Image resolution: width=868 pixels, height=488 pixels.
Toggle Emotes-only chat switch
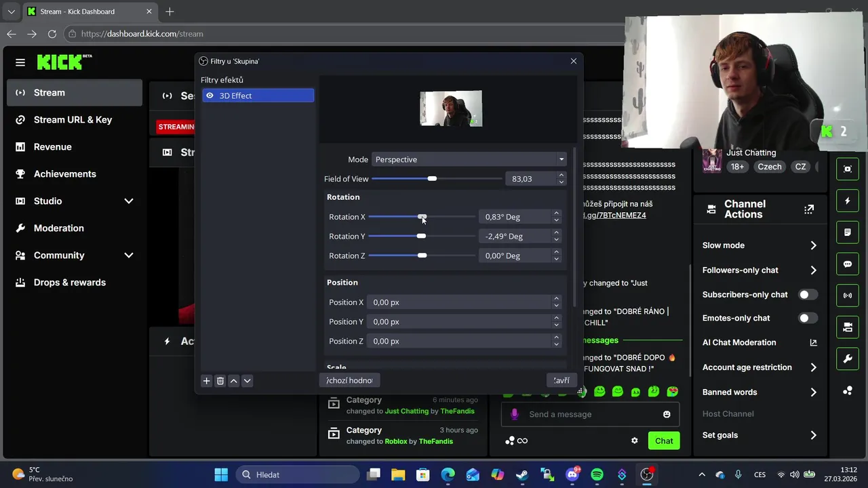coord(808,318)
